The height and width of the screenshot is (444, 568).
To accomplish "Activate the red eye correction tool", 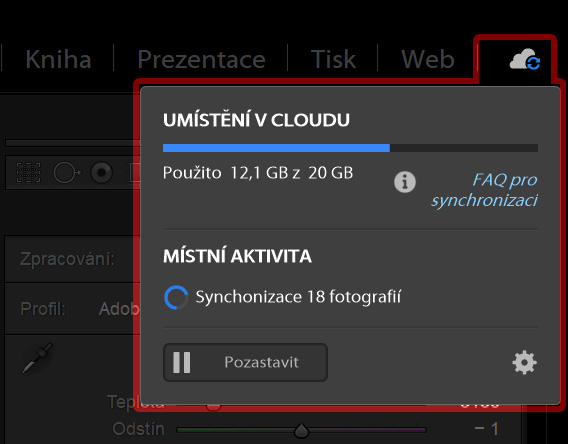I will 101,172.
